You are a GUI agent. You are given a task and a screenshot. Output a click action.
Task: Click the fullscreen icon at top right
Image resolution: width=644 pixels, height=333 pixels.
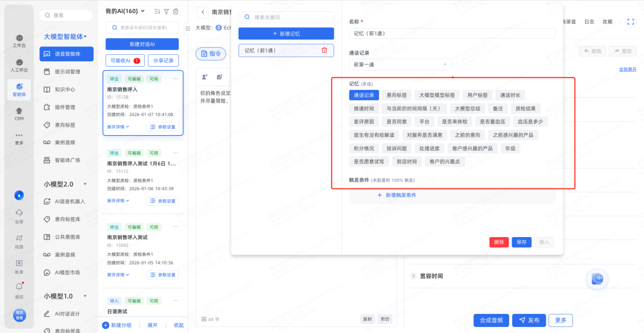pos(630,21)
